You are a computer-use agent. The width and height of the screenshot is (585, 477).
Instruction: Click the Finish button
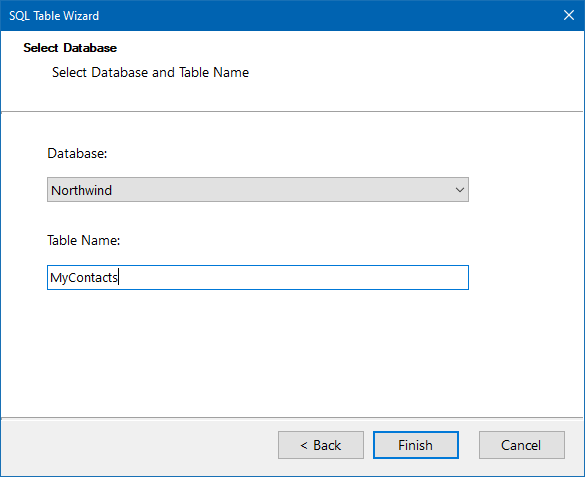(416, 445)
